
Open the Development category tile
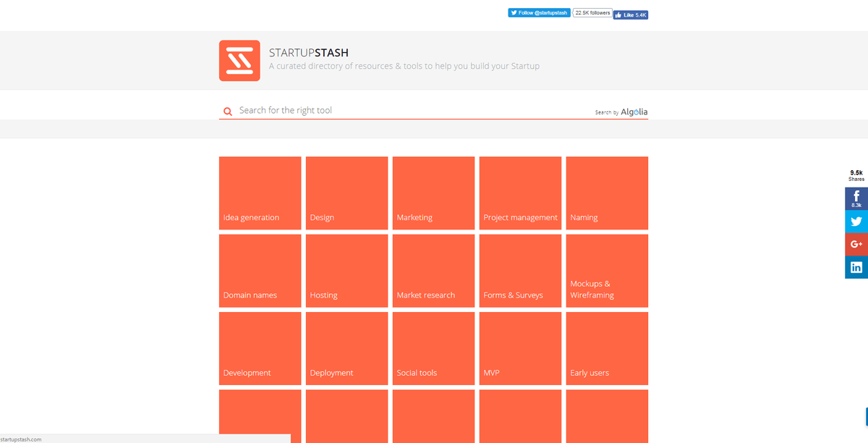[260, 349]
